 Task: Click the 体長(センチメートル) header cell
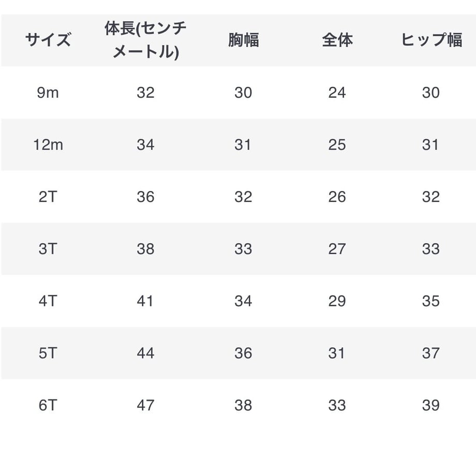[145, 40]
